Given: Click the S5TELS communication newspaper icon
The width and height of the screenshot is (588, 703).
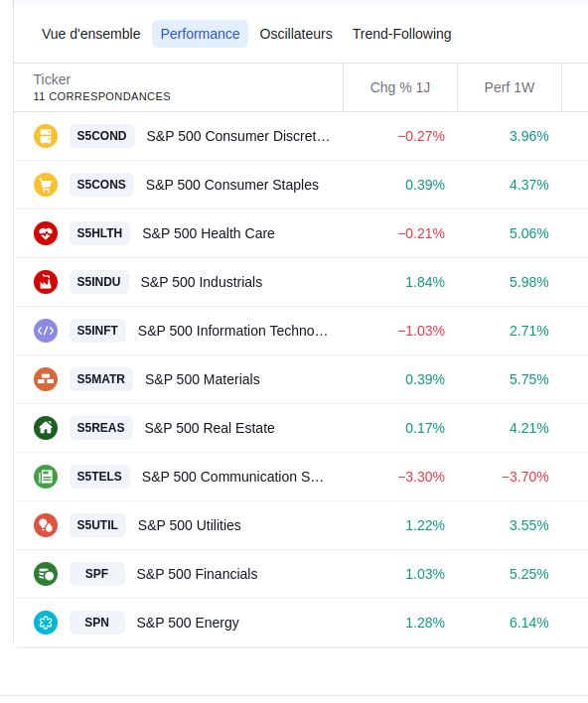Looking at the screenshot, I should (x=46, y=477).
